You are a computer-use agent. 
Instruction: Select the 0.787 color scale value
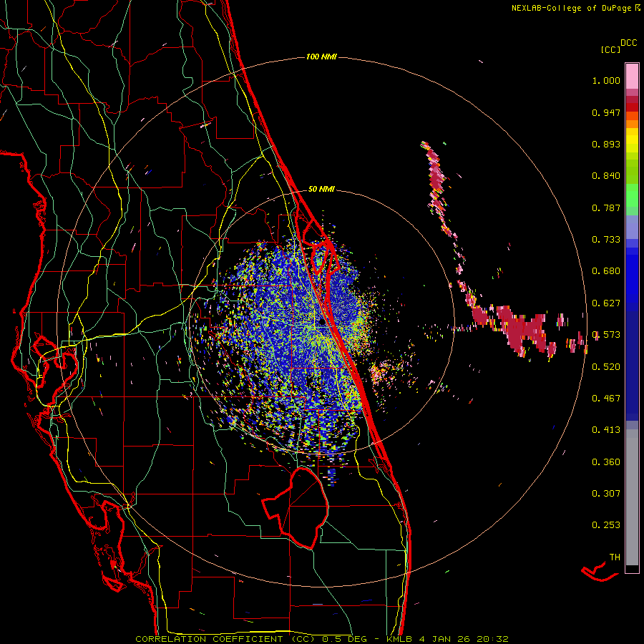point(606,208)
